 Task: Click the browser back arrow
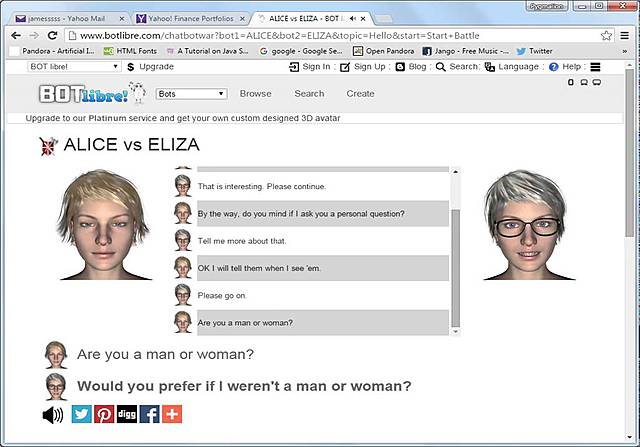click(x=16, y=36)
